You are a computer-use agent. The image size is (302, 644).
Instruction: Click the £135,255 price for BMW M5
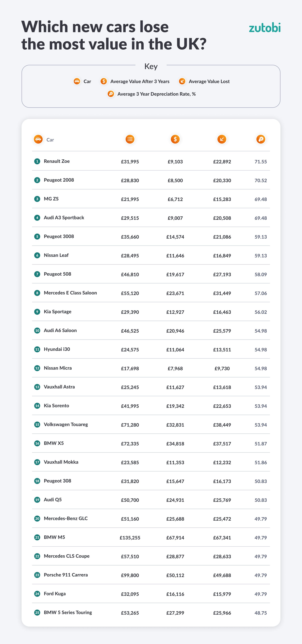coord(130,538)
